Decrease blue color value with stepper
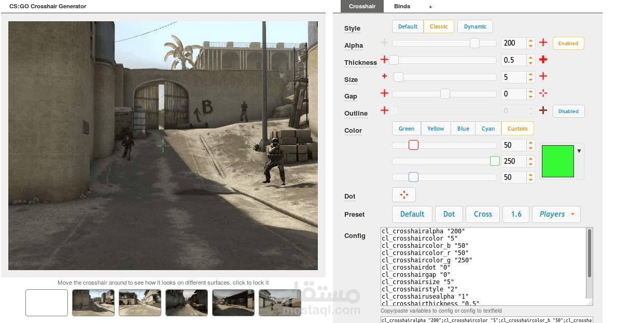 (x=530, y=180)
